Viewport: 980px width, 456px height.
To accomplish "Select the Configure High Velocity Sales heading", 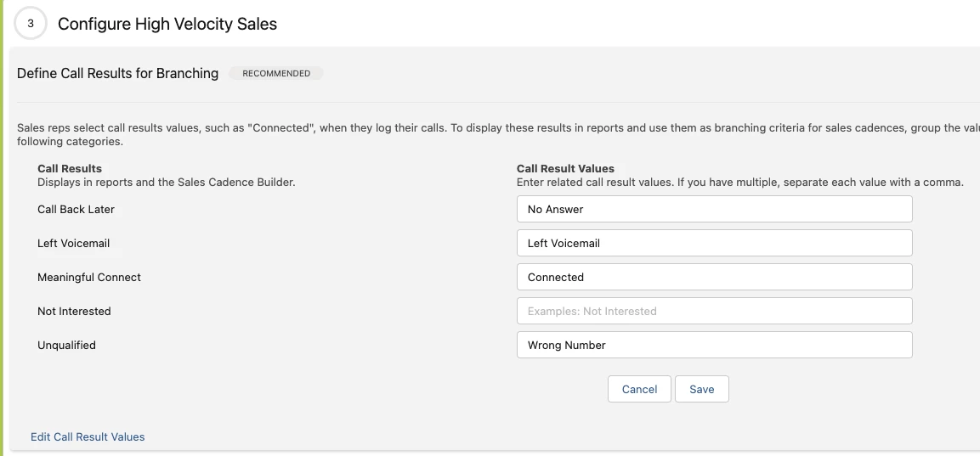I will click(167, 24).
